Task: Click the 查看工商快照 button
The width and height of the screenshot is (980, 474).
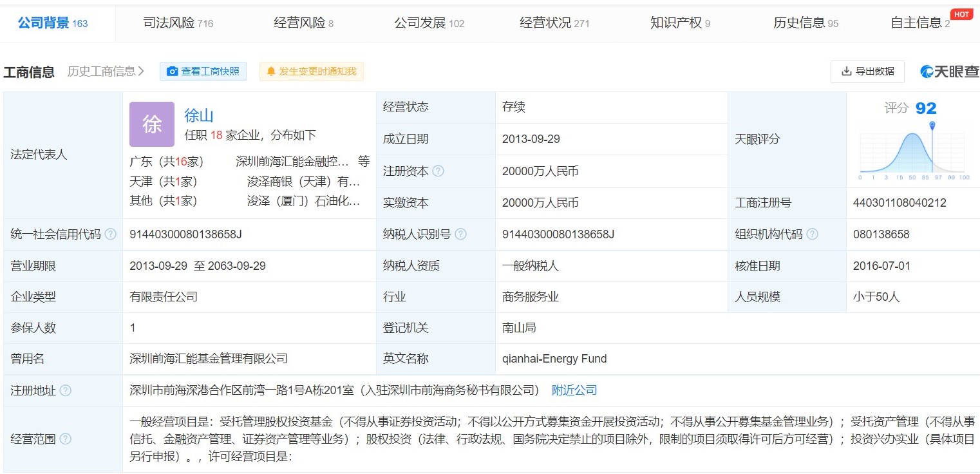Action: pyautogui.click(x=203, y=71)
